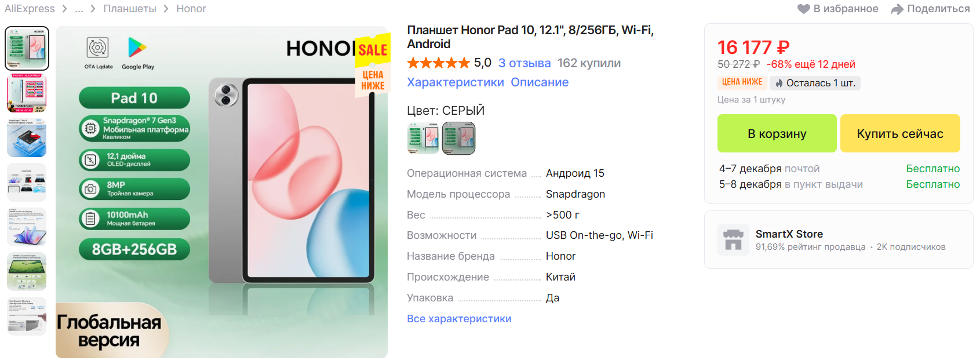This screenshot has width=980, height=364.
Task: Choose the green color variant swatch
Action: pyautogui.click(x=423, y=138)
